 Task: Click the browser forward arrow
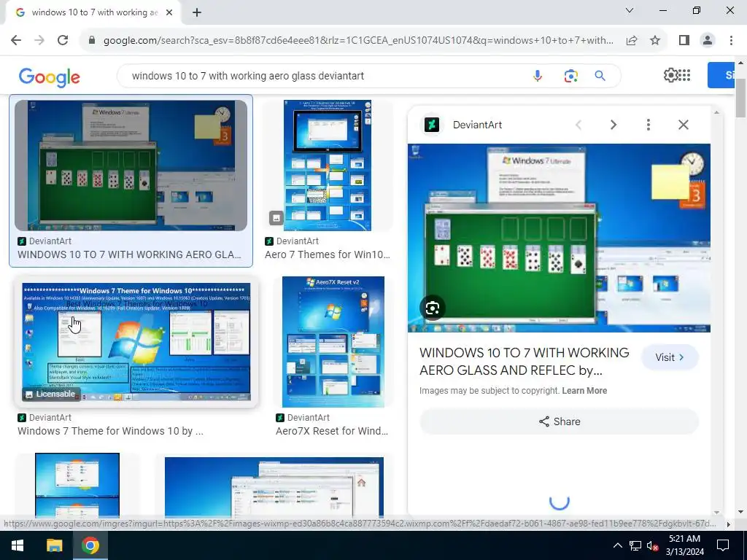click(x=39, y=40)
